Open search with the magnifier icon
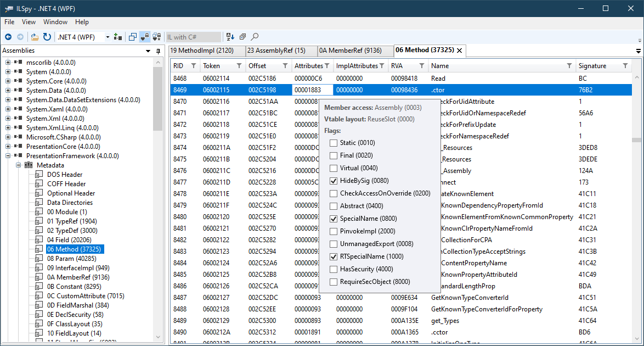This screenshot has width=644, height=346. tap(255, 37)
